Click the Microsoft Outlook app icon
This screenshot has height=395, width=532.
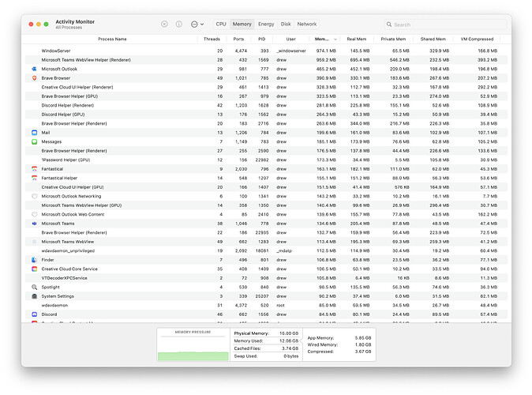[x=34, y=69]
